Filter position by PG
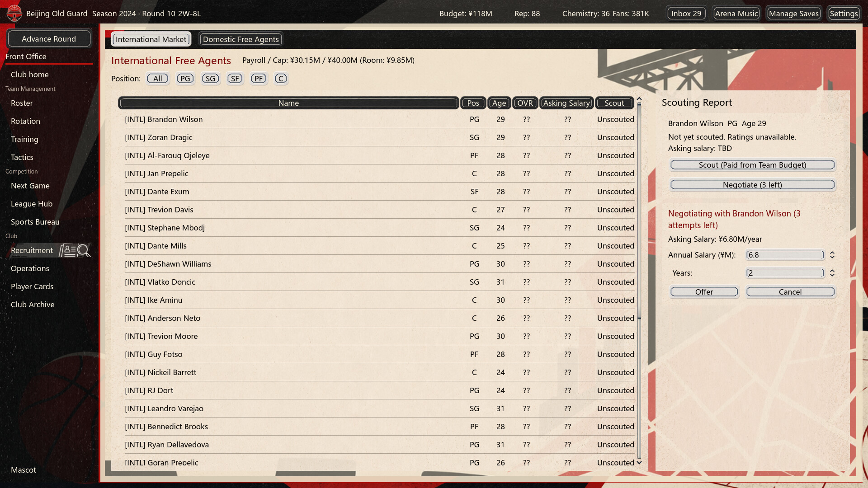This screenshot has height=488, width=868. [x=185, y=79]
